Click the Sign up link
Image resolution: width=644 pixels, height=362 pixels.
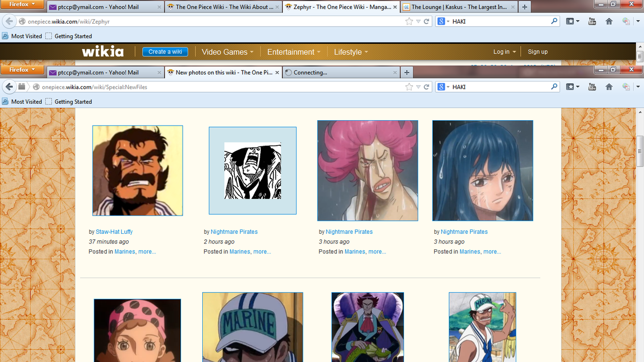click(x=537, y=52)
